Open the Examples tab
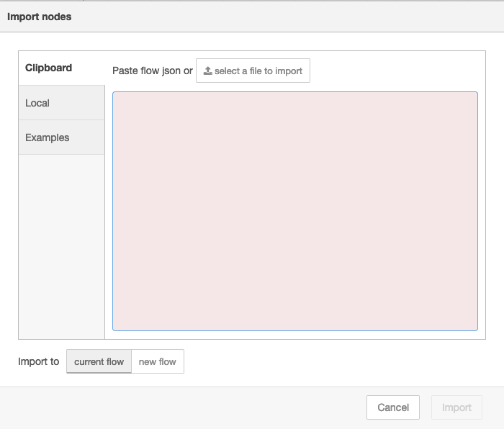 (x=48, y=137)
